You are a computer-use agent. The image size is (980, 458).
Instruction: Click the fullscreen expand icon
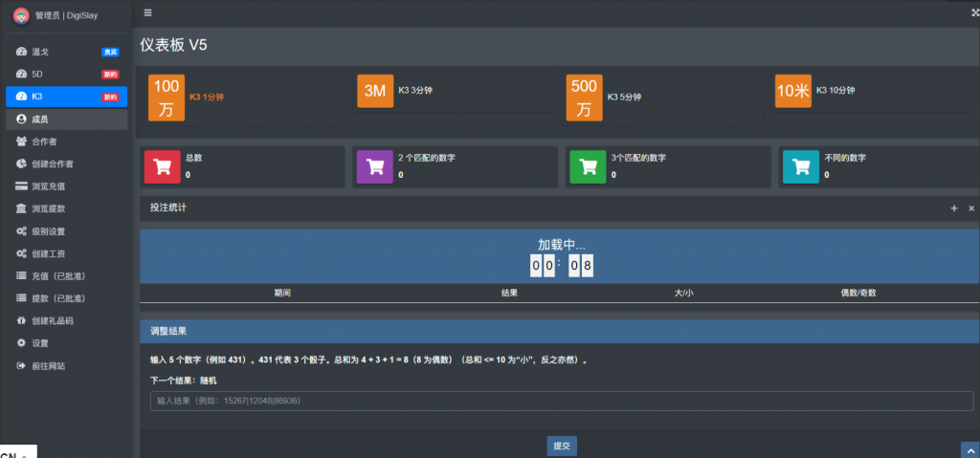click(974, 13)
